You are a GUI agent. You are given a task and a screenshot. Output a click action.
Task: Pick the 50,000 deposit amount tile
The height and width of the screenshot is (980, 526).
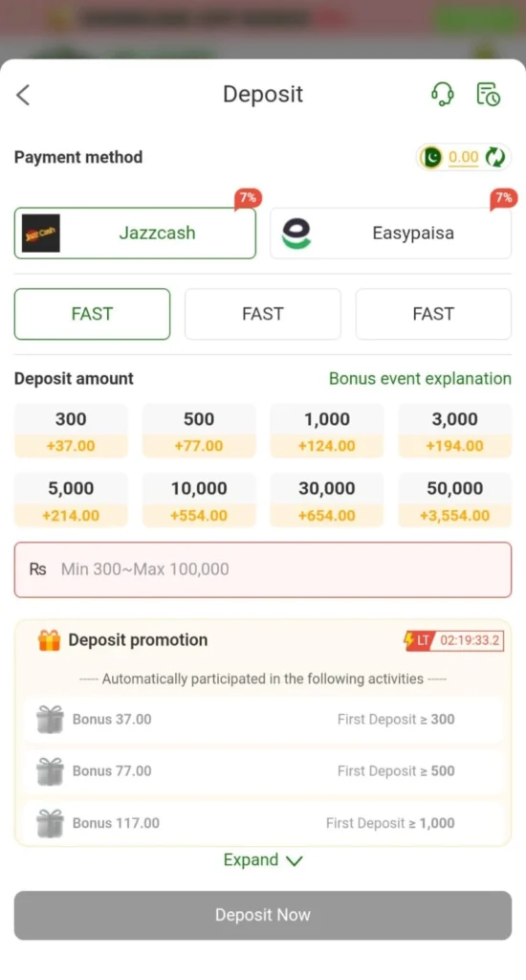(455, 501)
